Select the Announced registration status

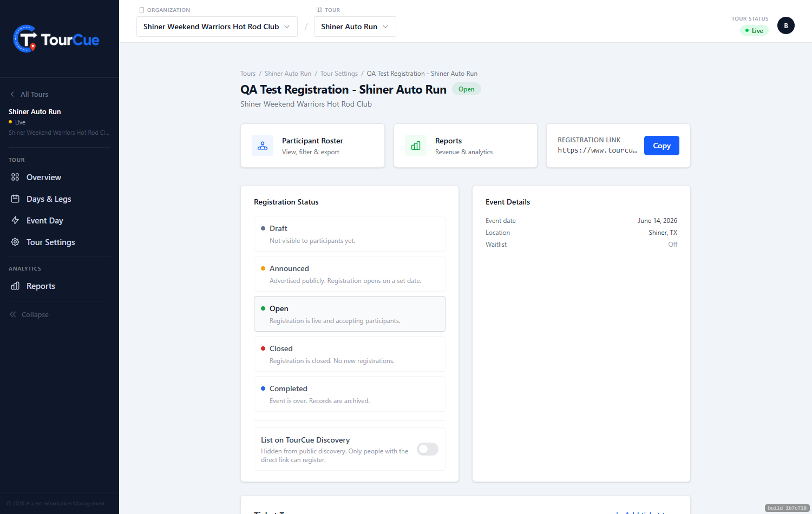pos(350,274)
